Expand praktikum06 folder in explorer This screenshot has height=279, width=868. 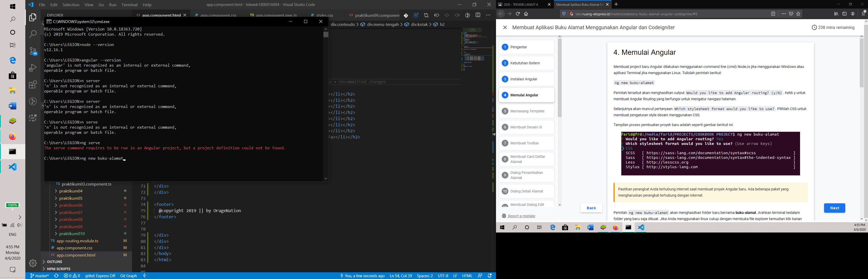coord(71,205)
